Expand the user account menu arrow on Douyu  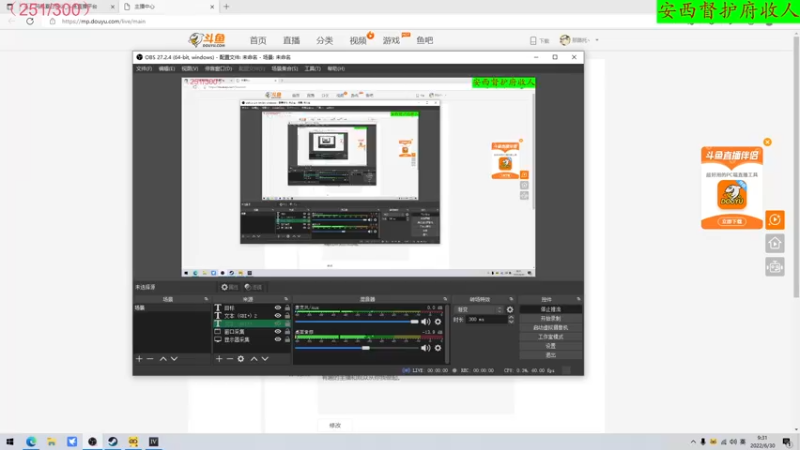[x=597, y=40]
